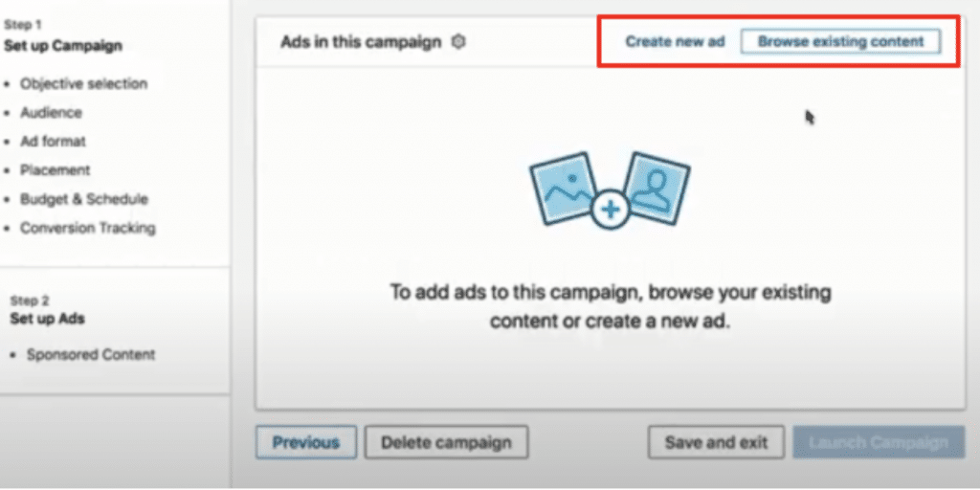The image size is (980, 490).
Task: Select Conversion Tracking in the sidebar
Action: click(87, 228)
